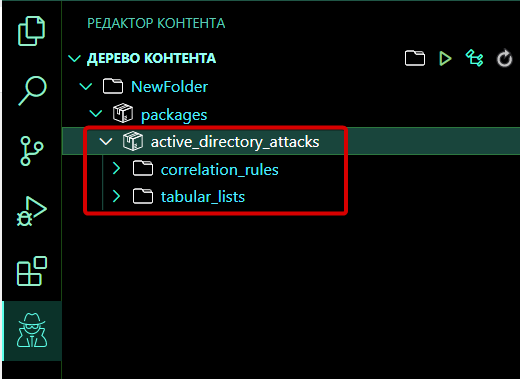
Task: Expand the correlation_rules folder chevron
Action: click(116, 169)
